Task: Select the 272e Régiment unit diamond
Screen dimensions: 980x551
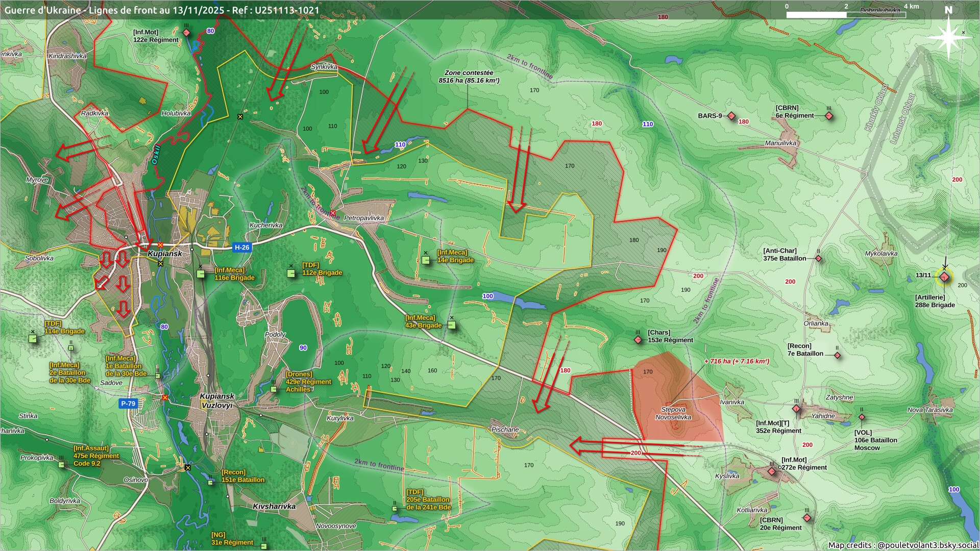Action: coord(772,471)
